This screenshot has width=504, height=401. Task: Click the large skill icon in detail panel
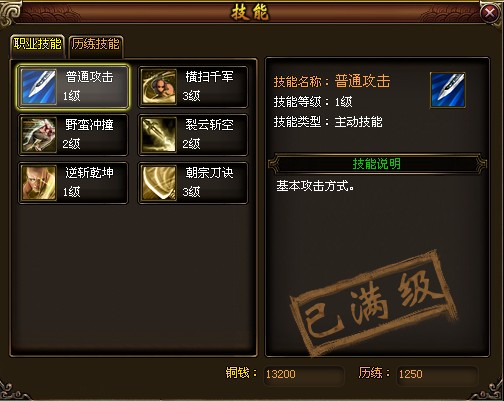click(x=448, y=90)
